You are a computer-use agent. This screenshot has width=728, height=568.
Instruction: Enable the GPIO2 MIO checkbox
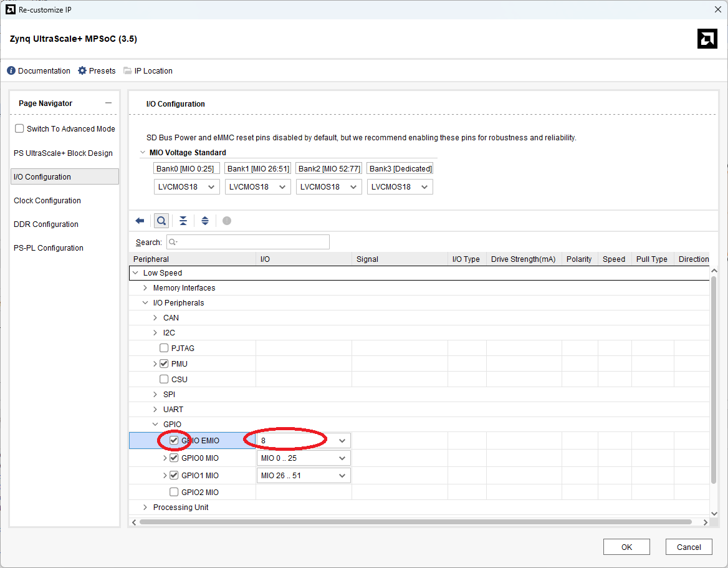coord(174,492)
